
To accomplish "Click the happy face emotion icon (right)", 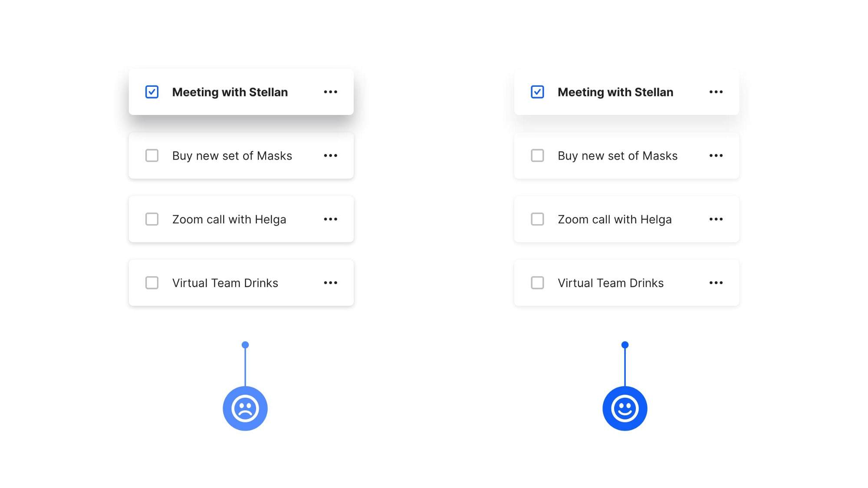I will click(625, 409).
